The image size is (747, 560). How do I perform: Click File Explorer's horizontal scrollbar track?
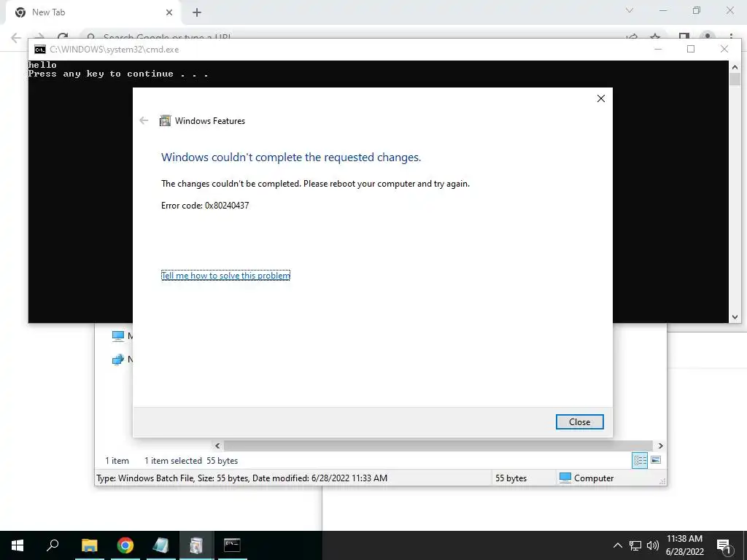pos(438,446)
